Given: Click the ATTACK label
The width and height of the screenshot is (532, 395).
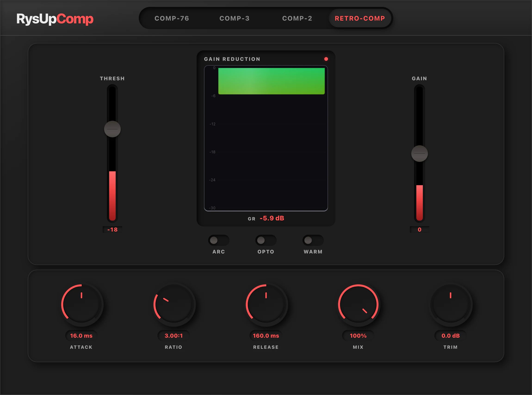Looking at the screenshot, I should click(81, 347).
